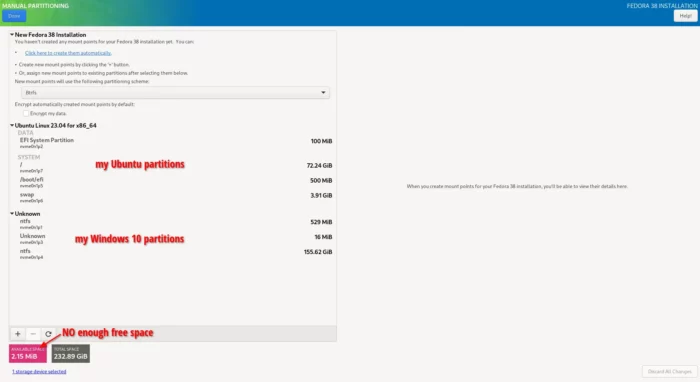Image resolution: width=700 pixels, height=382 pixels.
Task: Collapse the Unknown partitions group
Action: (x=12, y=214)
